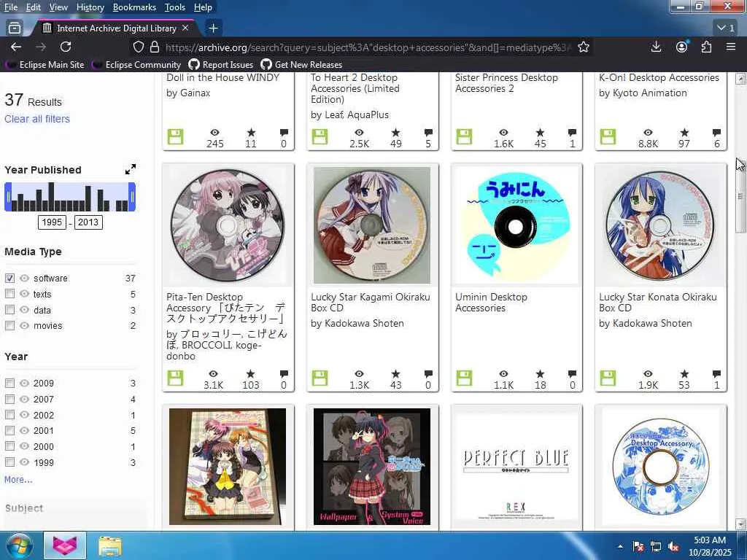Screen dimensions: 747x560
Task: Click the padlock site security icon
Action: coord(154,47)
